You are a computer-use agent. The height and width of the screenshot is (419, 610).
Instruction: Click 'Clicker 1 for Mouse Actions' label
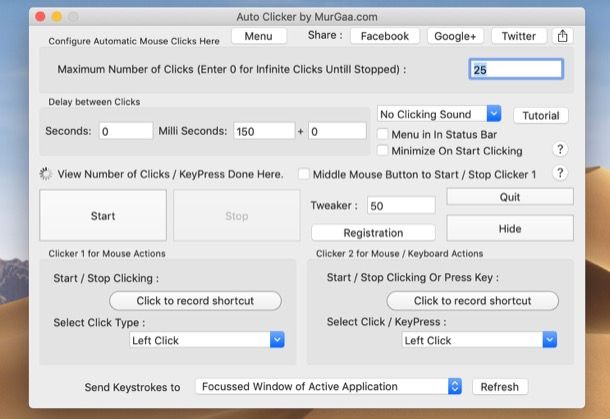[x=107, y=253]
